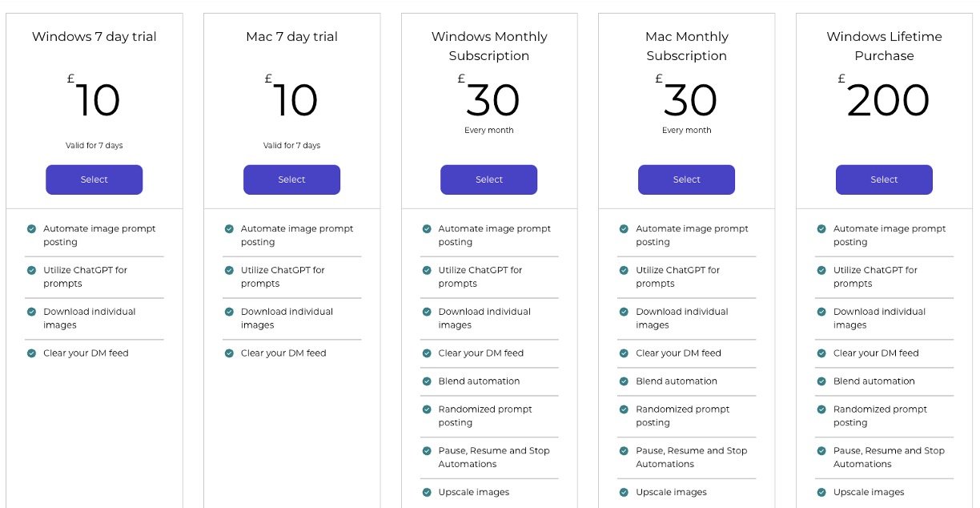The image size is (980, 508).
Task: Click check icon for Windows trial 'Clear your DM feed'
Action: pos(31,353)
